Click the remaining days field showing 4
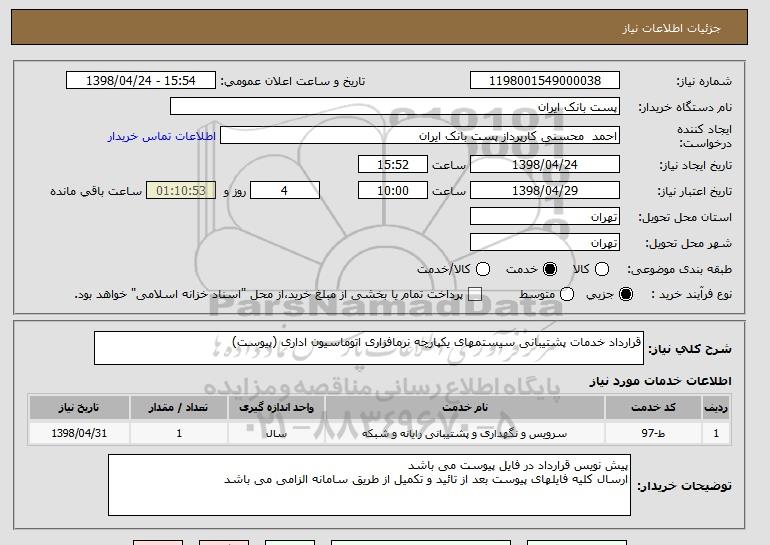The image size is (770, 545). point(285,191)
